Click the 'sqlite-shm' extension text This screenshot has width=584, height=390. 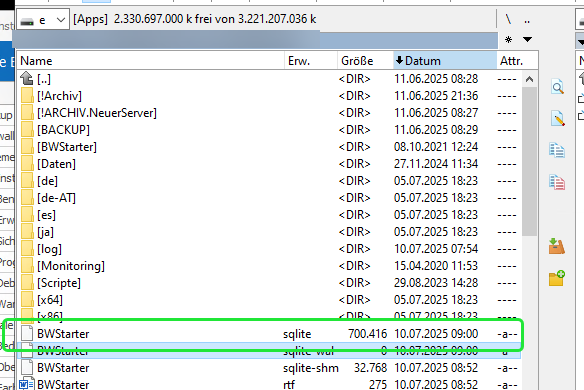coord(311,368)
